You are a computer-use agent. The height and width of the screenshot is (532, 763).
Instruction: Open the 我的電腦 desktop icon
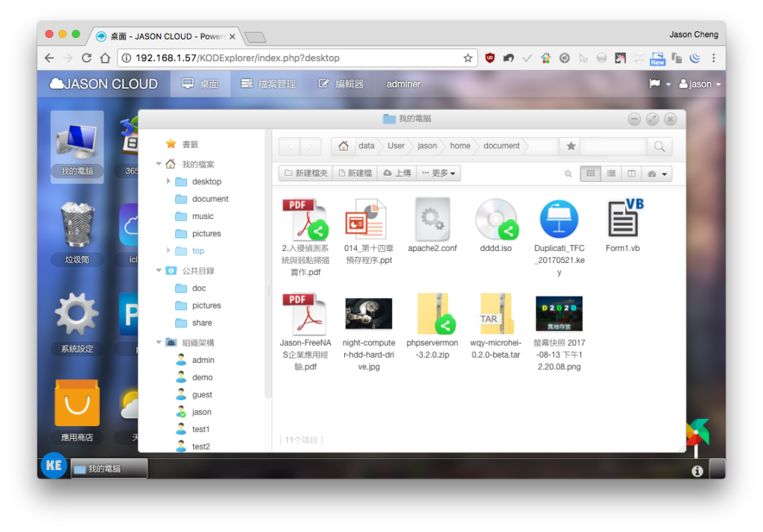77,147
